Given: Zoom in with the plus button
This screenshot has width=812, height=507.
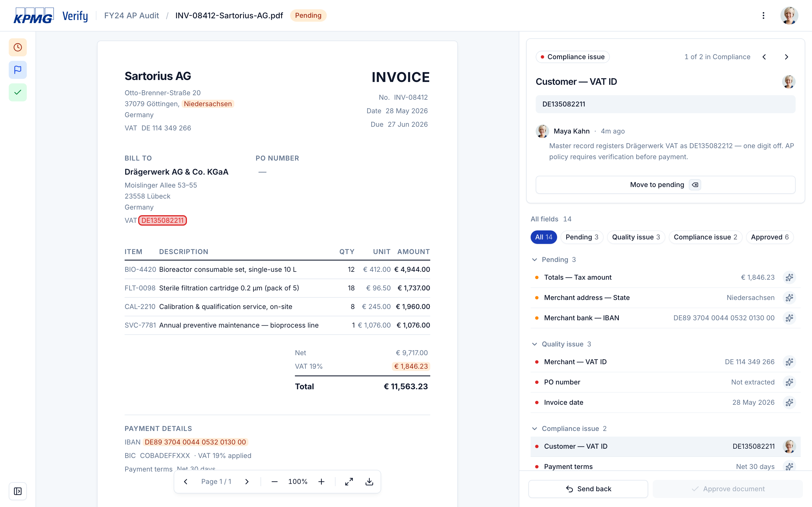Looking at the screenshot, I should [321, 482].
